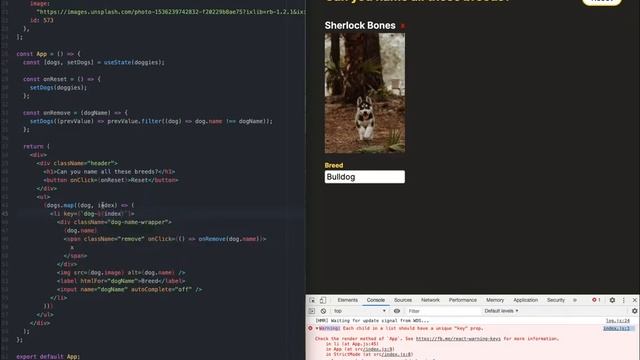Click 'export default App;' in the editor
The width and height of the screenshot is (640, 360).
(48, 356)
